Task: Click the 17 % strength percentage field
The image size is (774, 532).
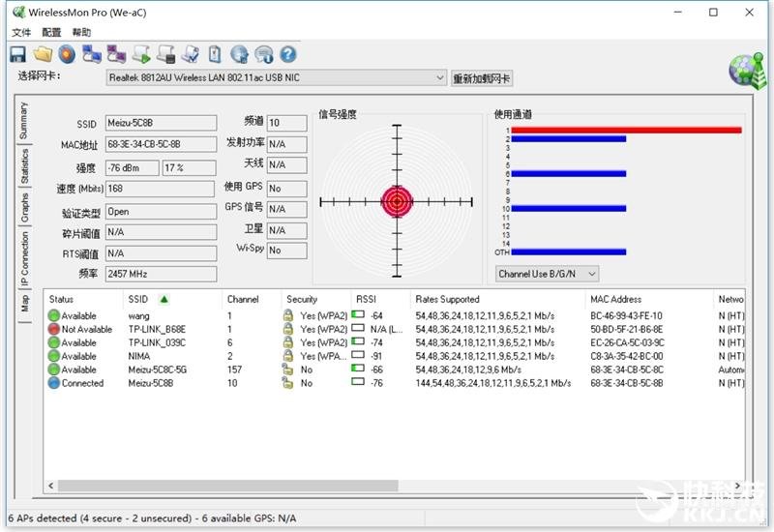Action: (x=189, y=167)
